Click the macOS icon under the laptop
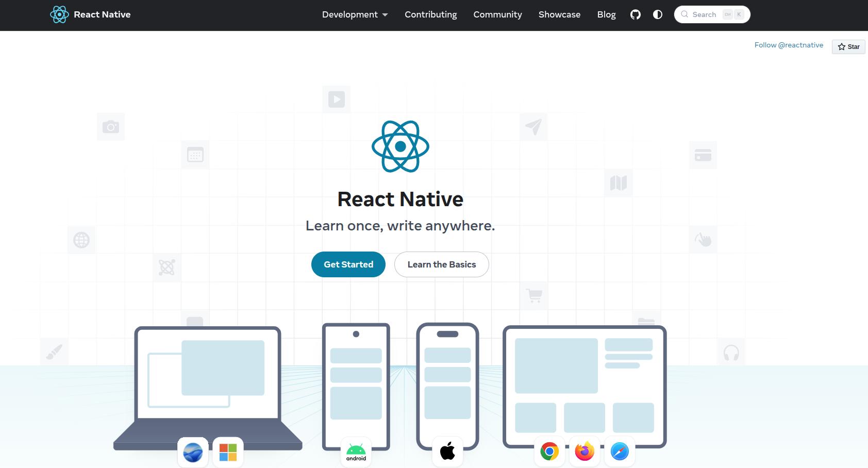 click(x=193, y=452)
